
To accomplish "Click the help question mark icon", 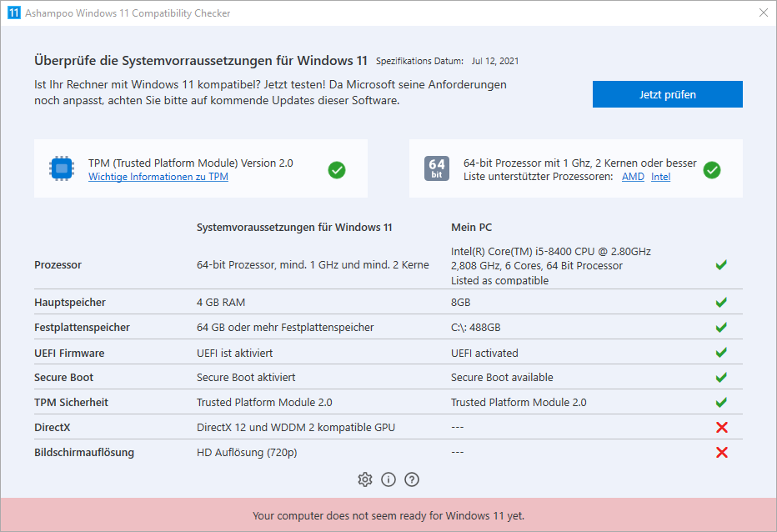I will pyautogui.click(x=411, y=479).
